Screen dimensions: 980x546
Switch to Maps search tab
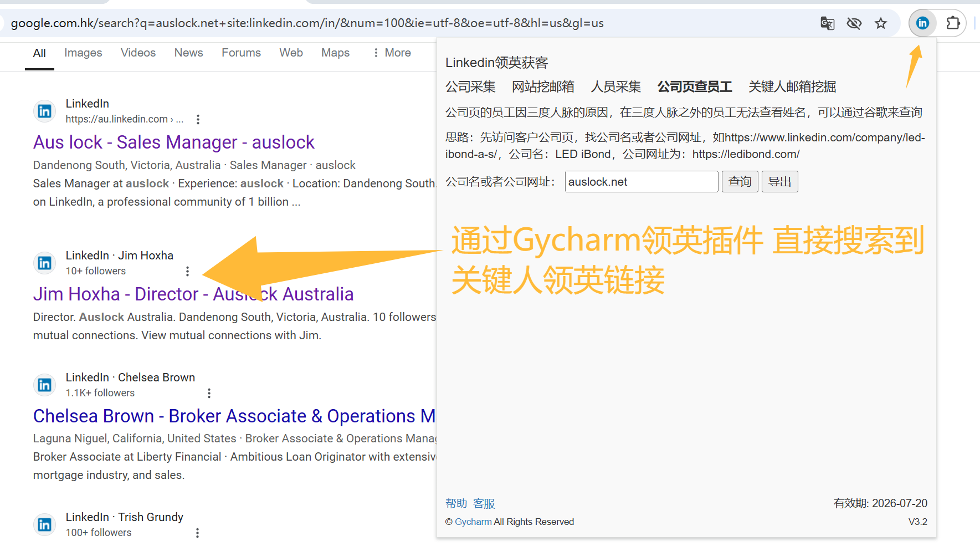pos(335,53)
